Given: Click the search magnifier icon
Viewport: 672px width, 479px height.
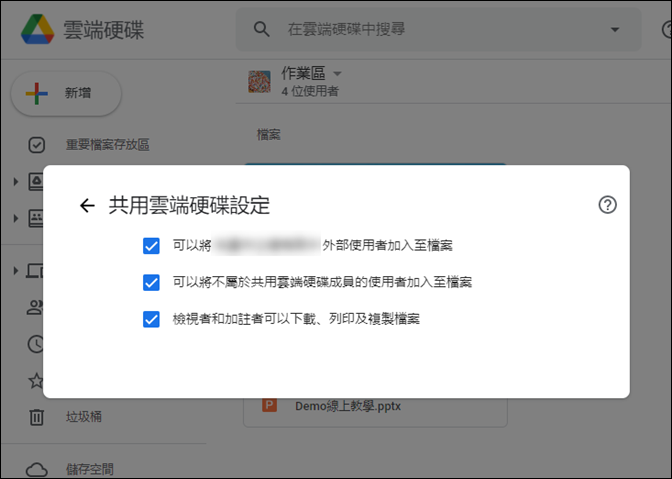Looking at the screenshot, I should pos(261,29).
